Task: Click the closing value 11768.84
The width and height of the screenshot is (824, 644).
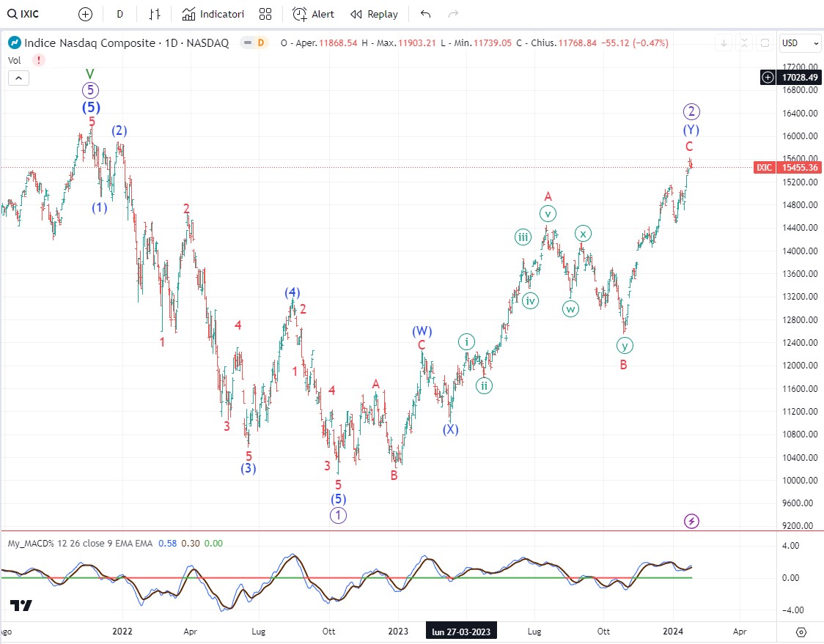Action: (x=577, y=43)
